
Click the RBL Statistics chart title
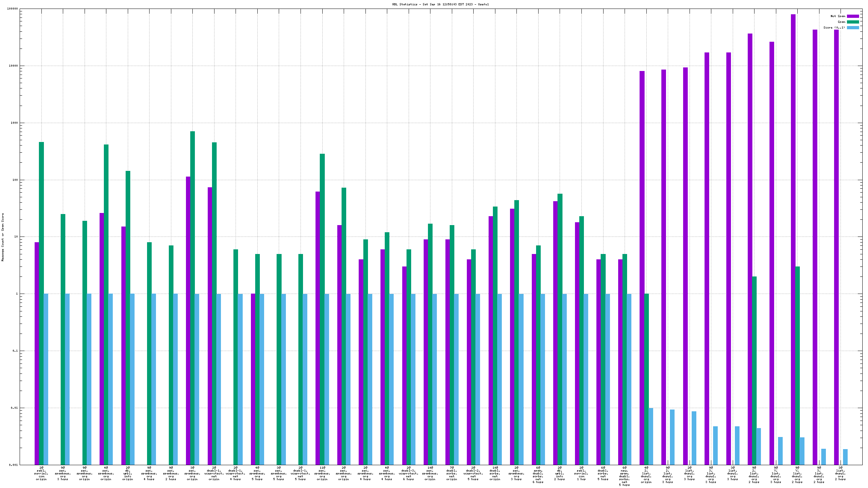(440, 4)
